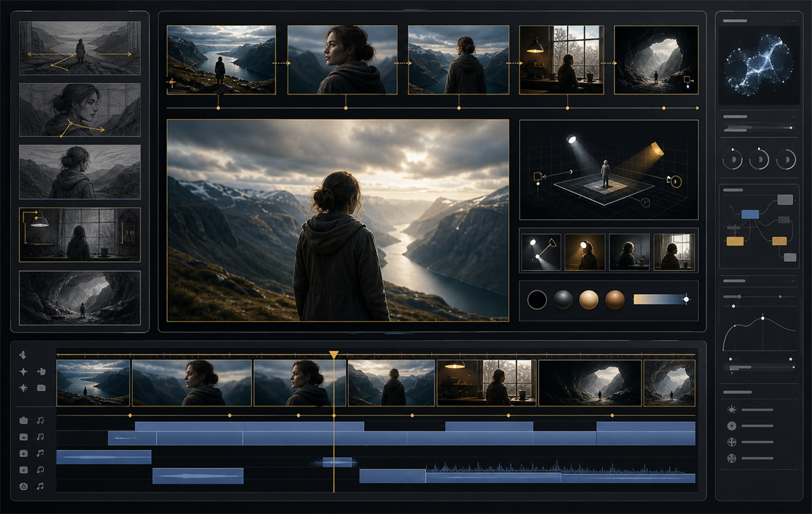Click the gold-to-blue gradient slider
Screen dimensions: 812x514
pos(661,299)
